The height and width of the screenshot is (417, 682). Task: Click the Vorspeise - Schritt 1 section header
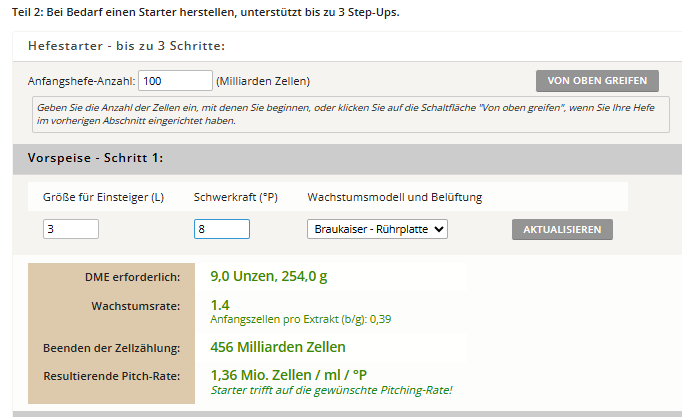(x=95, y=158)
